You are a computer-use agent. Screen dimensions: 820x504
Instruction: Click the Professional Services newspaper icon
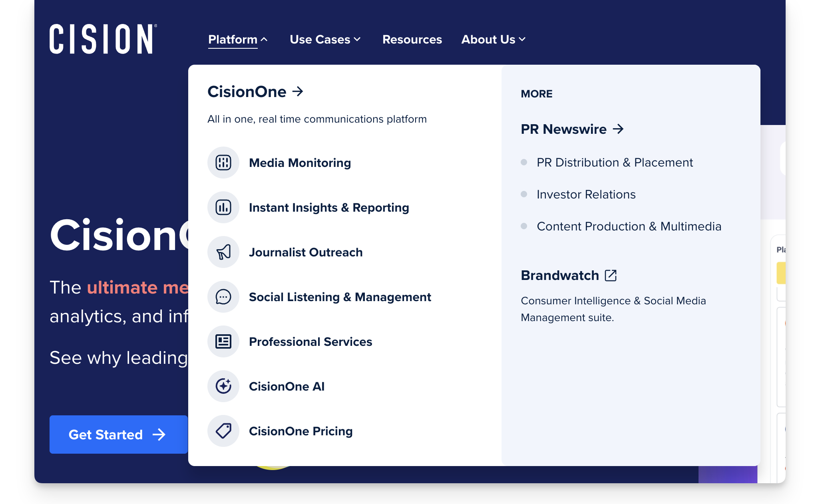[223, 341]
